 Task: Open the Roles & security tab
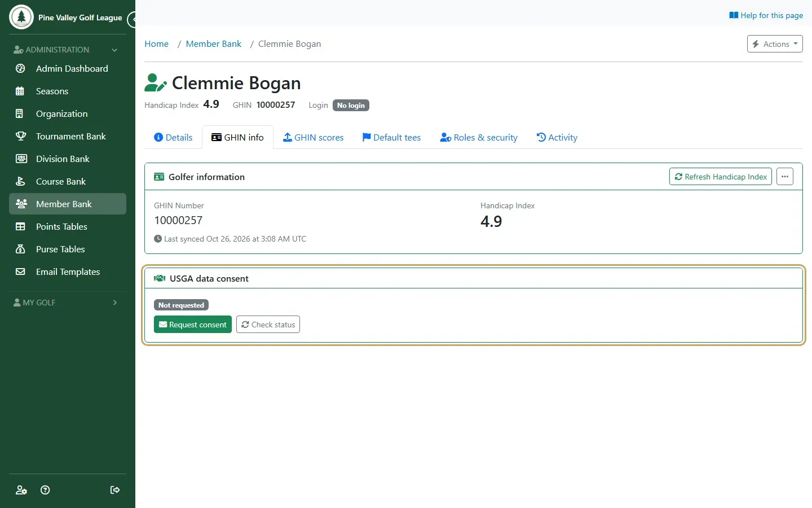[479, 137]
